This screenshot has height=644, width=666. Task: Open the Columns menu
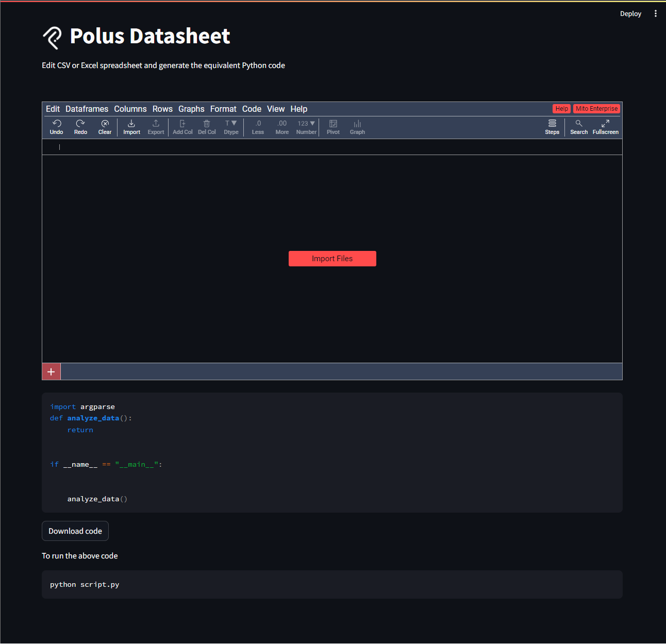pos(130,109)
